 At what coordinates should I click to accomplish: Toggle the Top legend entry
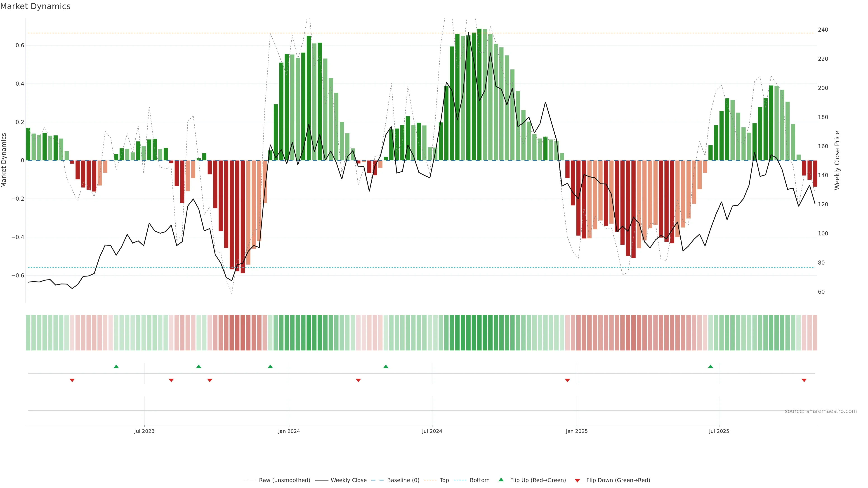[444, 480]
